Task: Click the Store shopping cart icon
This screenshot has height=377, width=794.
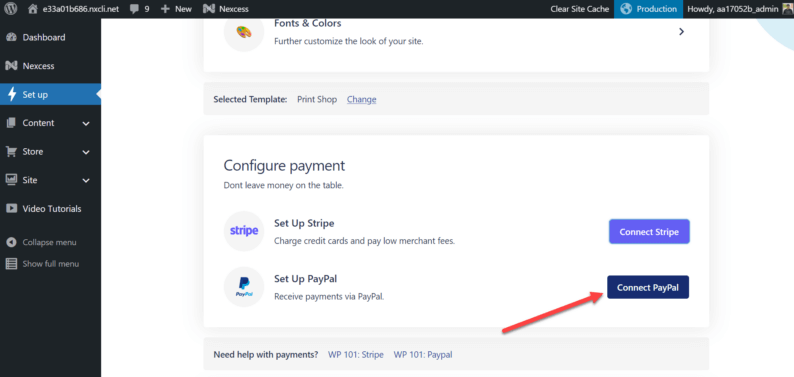Action: (x=11, y=151)
